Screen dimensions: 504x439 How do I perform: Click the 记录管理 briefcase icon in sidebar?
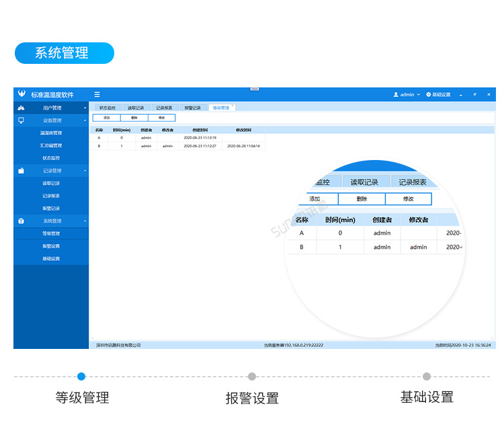[x=22, y=171]
